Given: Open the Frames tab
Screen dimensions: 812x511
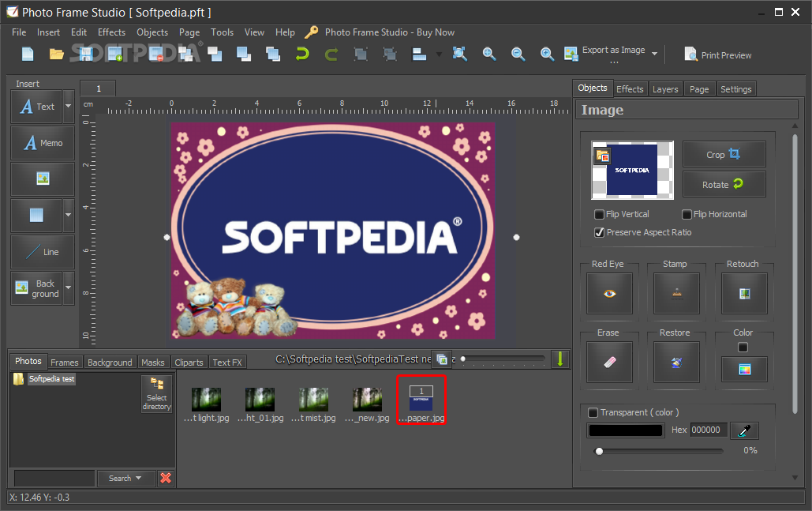Looking at the screenshot, I should tap(64, 363).
